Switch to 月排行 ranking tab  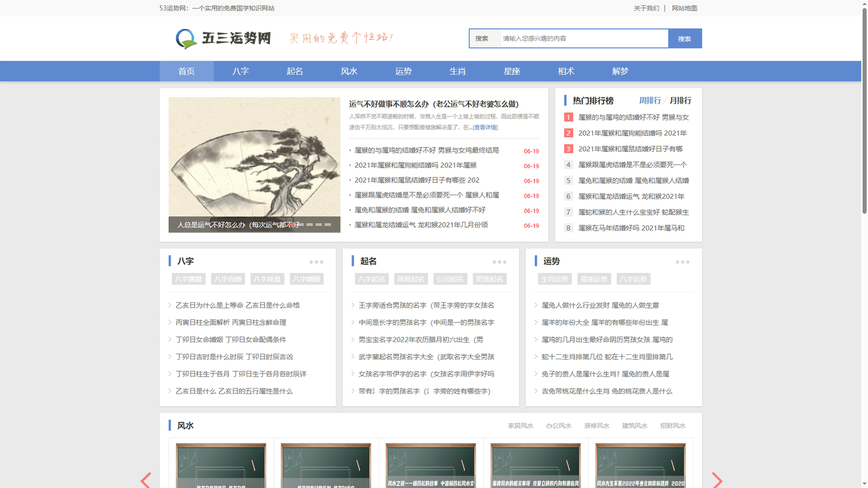tap(681, 101)
